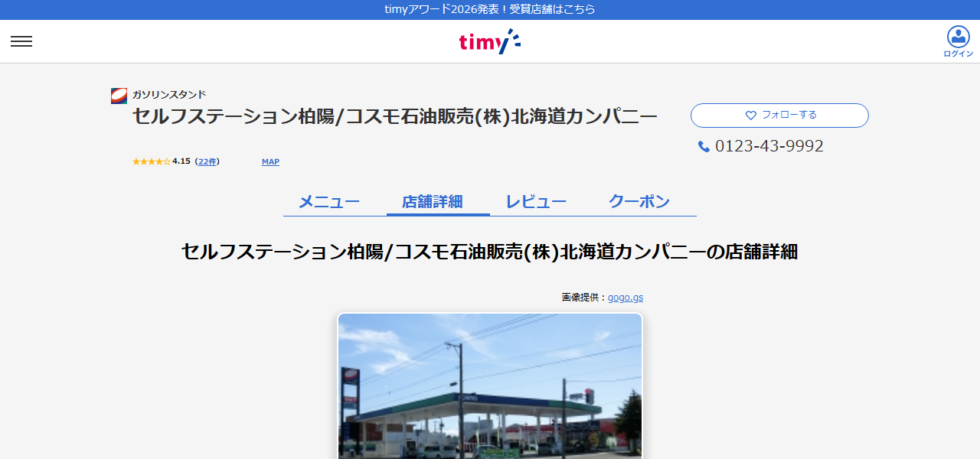Click the store name heading with コスモ石油販売
980x459 pixels.
pos(395,116)
